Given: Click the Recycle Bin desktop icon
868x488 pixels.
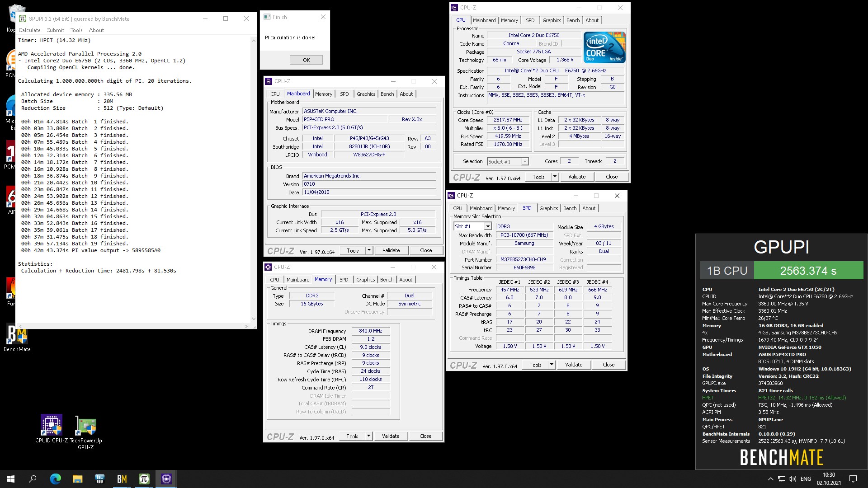Looking at the screenshot, I should point(17,14).
